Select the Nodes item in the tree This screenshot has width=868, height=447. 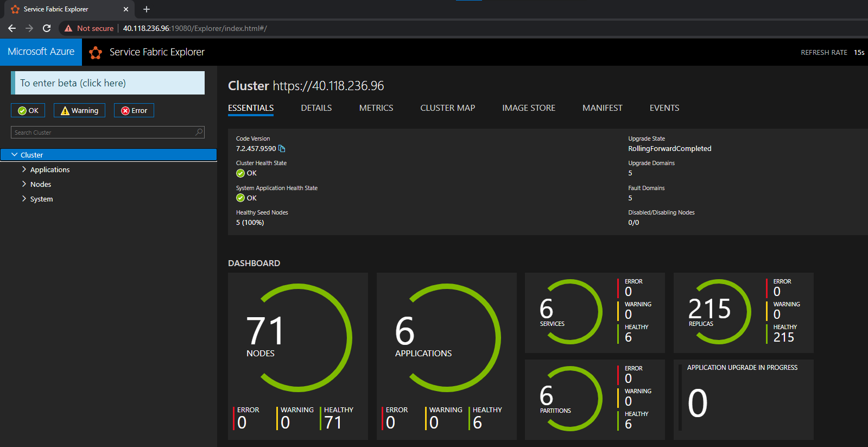tap(41, 184)
